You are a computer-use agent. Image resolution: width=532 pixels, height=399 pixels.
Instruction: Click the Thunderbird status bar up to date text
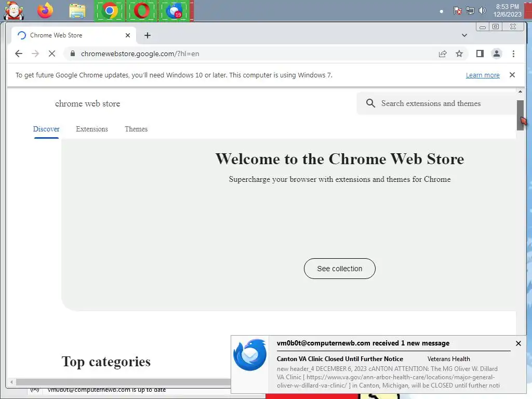pyautogui.click(x=107, y=390)
